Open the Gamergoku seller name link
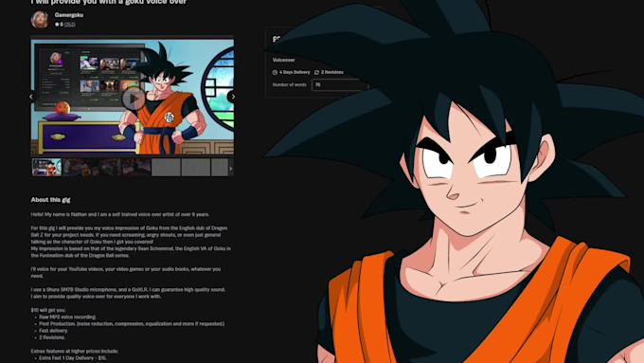The height and width of the screenshot is (363, 644). pyautogui.click(x=69, y=15)
